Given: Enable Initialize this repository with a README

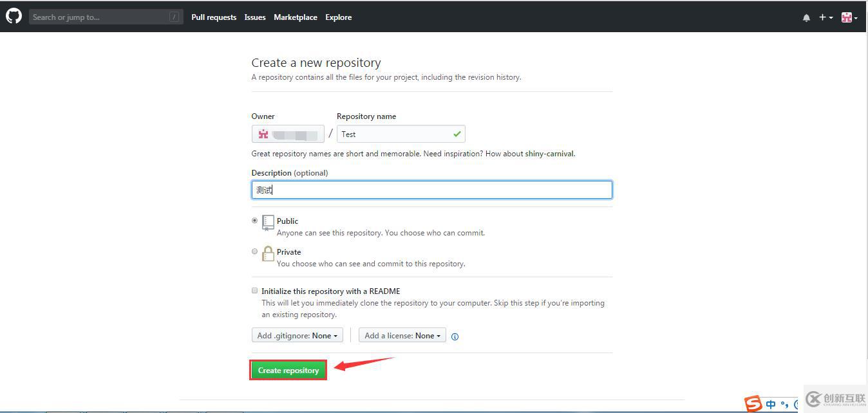Looking at the screenshot, I should coord(254,291).
